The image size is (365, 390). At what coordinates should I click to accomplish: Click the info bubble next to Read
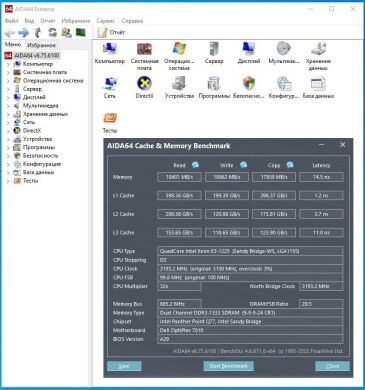(195, 165)
